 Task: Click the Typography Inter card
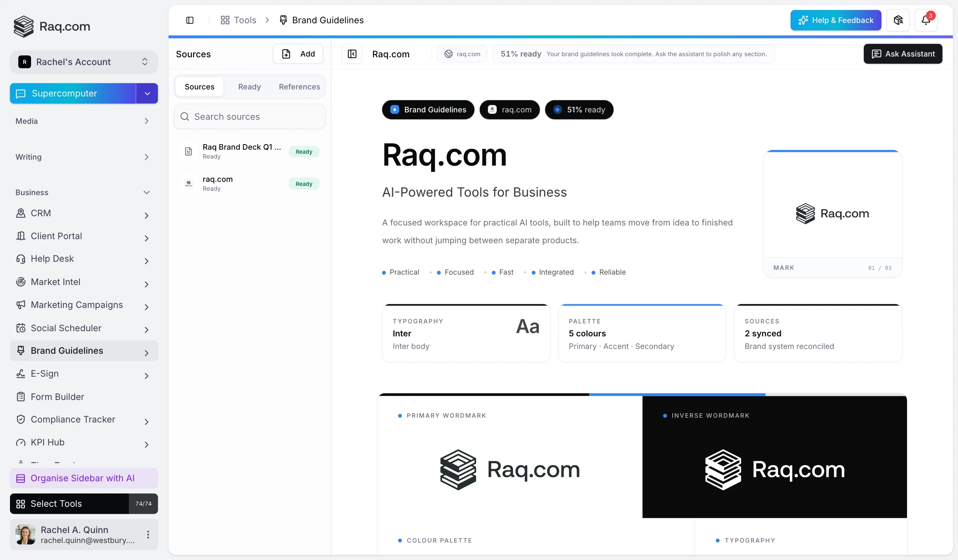pyautogui.click(x=466, y=333)
